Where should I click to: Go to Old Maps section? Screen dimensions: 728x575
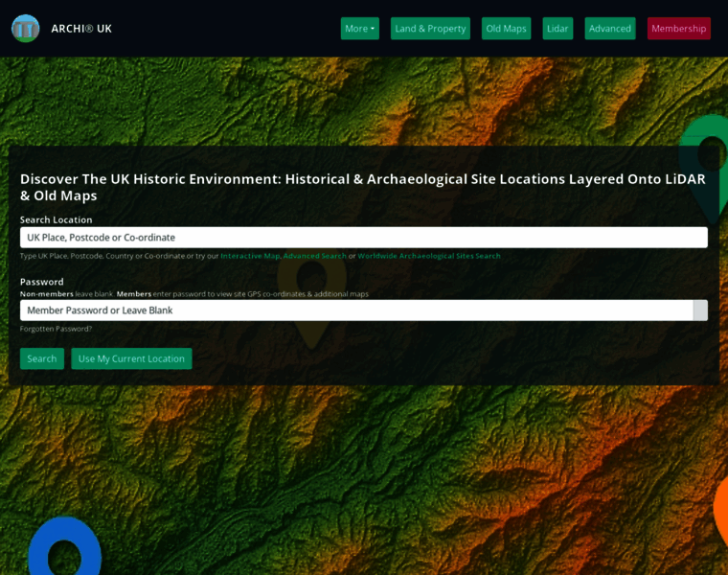coord(506,29)
